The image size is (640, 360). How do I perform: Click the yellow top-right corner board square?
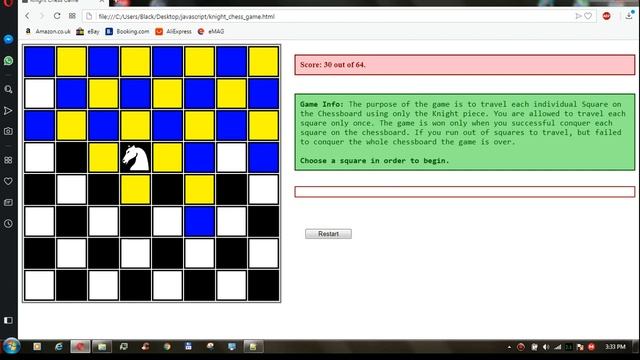click(x=263, y=61)
